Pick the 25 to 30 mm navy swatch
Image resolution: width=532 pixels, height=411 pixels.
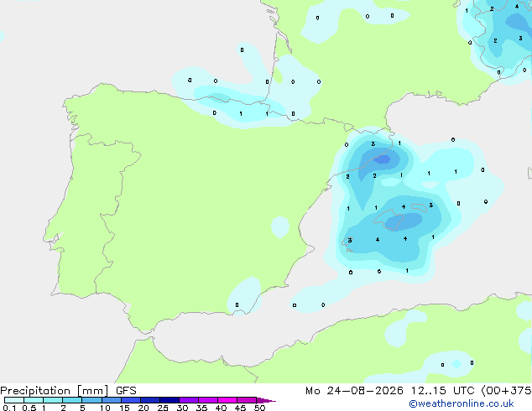click(x=170, y=400)
